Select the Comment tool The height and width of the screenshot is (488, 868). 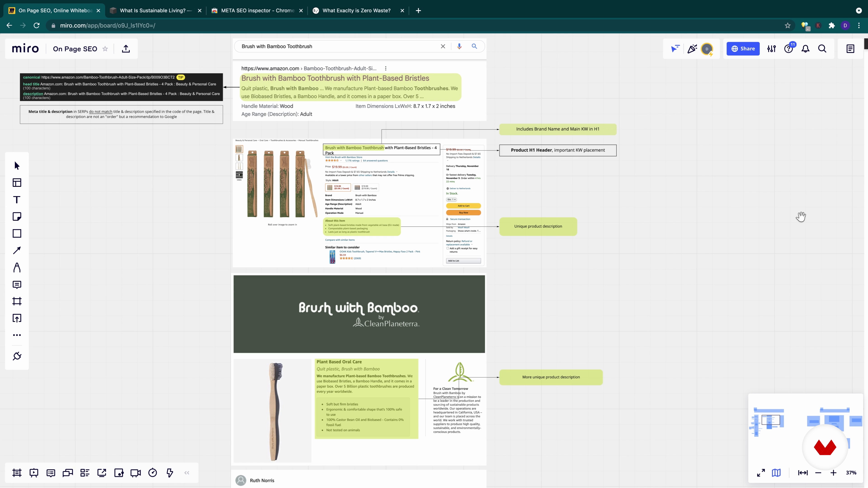point(17,285)
